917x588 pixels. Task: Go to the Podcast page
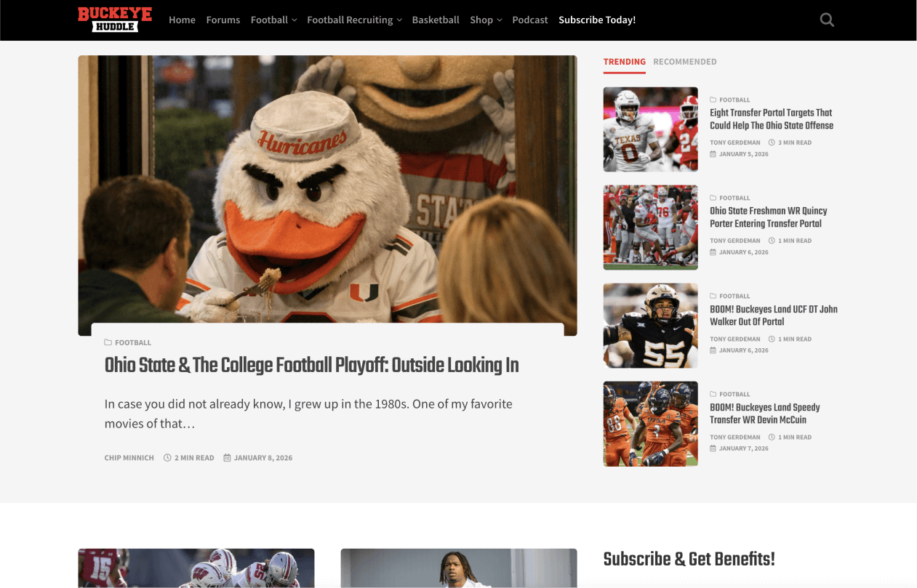(530, 20)
